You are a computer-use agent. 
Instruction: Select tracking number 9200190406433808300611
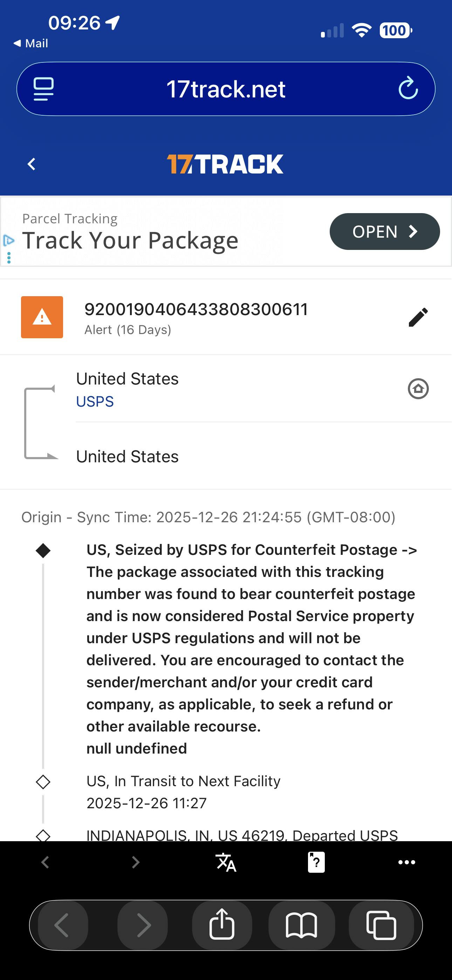[x=196, y=309]
